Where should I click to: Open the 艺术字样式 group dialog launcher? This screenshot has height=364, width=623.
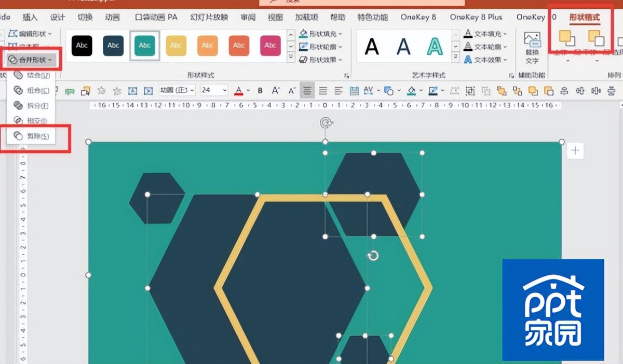tap(511, 75)
